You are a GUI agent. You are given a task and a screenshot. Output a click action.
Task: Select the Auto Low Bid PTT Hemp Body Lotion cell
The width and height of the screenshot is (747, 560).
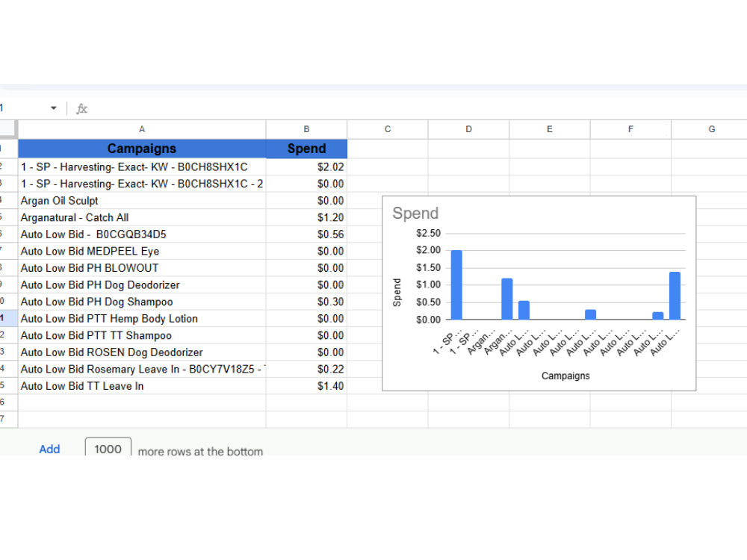click(142, 319)
